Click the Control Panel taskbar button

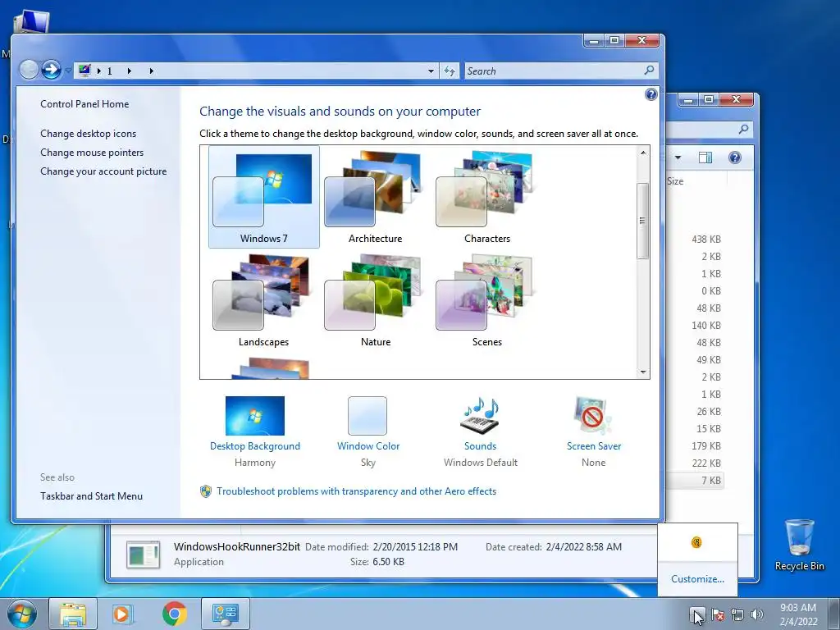225,614
